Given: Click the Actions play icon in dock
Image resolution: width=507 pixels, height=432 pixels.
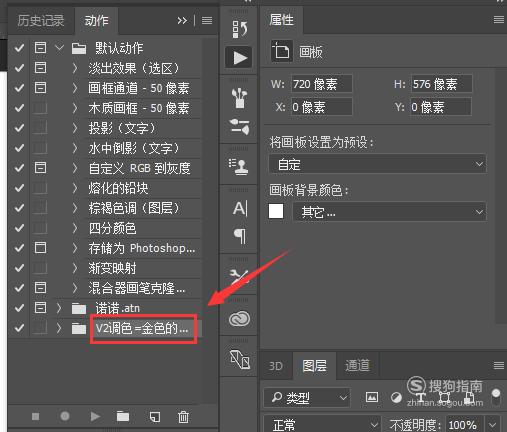Looking at the screenshot, I should [239, 57].
